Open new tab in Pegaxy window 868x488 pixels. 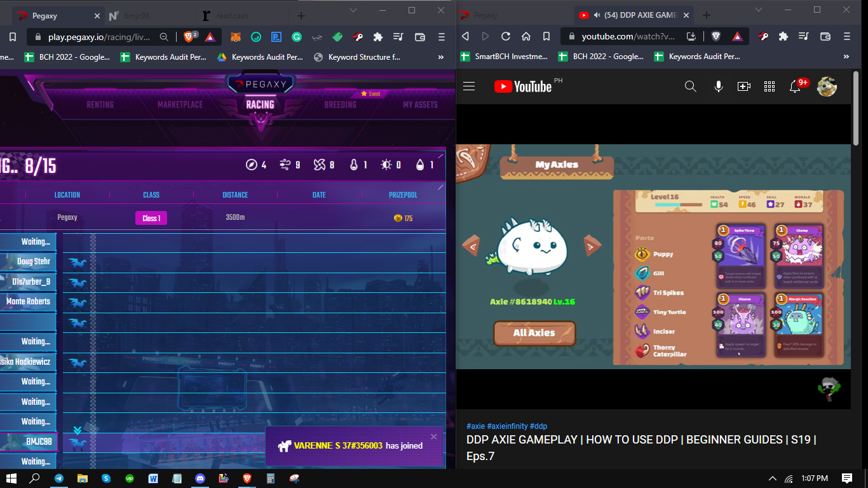point(301,15)
